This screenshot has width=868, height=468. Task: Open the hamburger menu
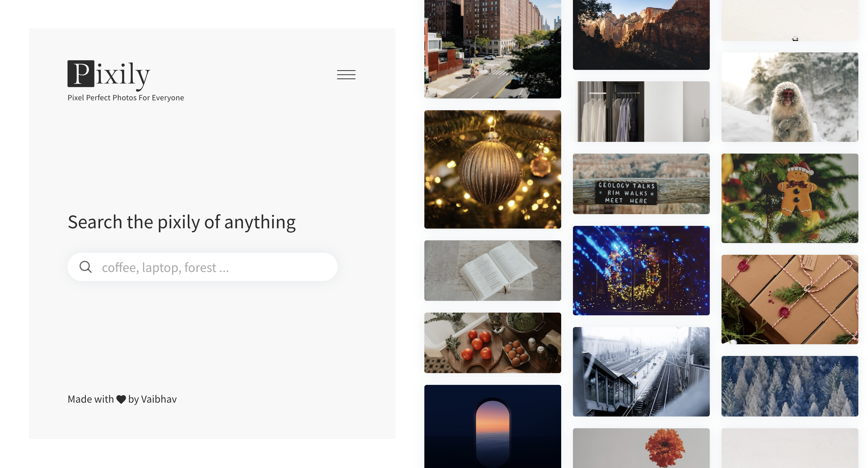point(346,74)
